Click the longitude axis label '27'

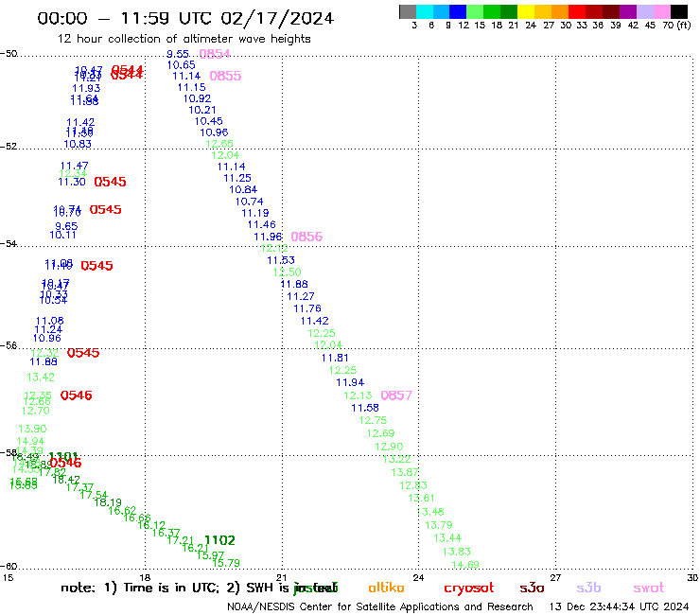coord(555,578)
